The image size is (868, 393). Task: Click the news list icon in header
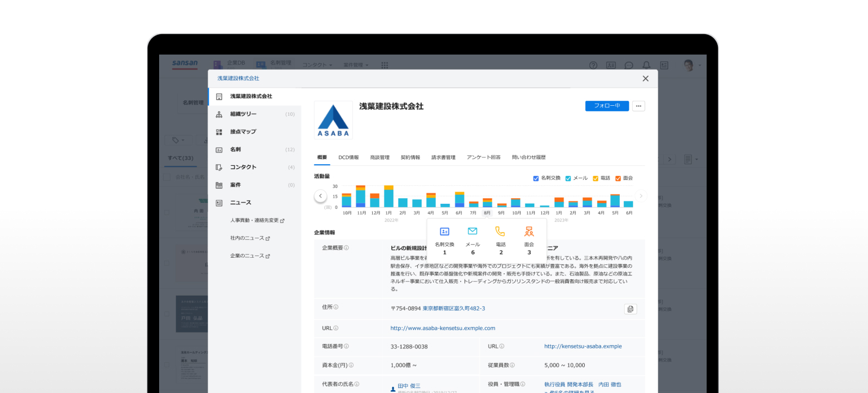[664, 65]
